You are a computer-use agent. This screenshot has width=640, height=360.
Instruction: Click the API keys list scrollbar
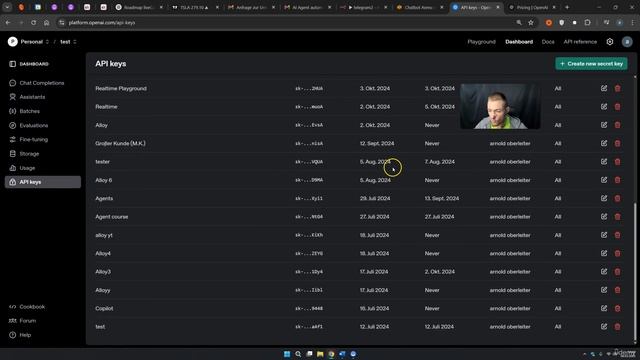tap(635, 271)
